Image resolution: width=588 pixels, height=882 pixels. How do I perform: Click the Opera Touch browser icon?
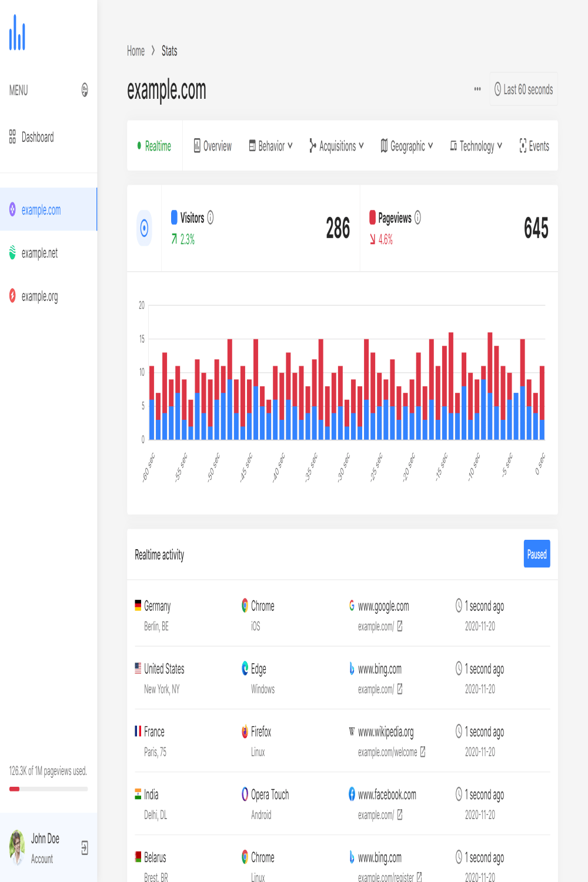tap(245, 794)
